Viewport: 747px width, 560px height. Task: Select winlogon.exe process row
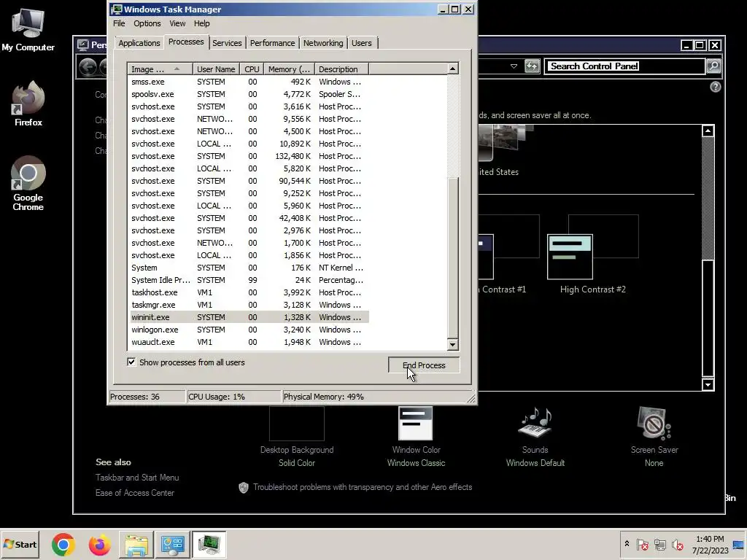[x=248, y=330]
